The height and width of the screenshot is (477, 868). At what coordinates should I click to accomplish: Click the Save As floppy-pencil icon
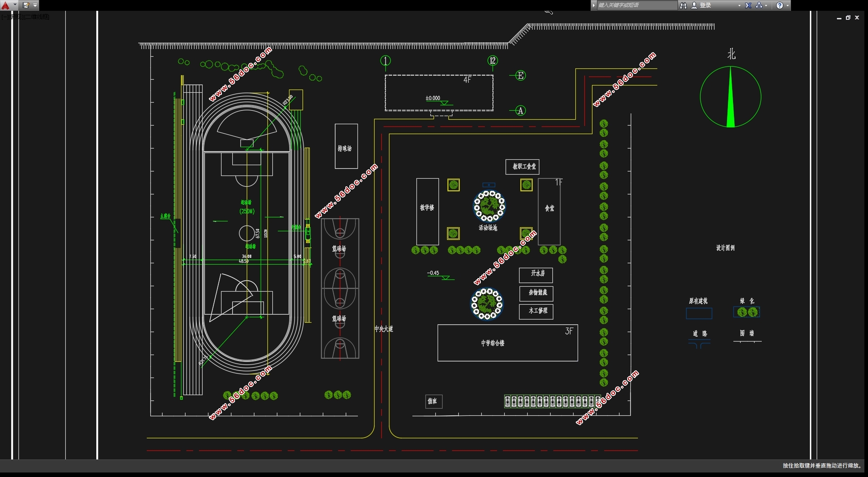26,5
